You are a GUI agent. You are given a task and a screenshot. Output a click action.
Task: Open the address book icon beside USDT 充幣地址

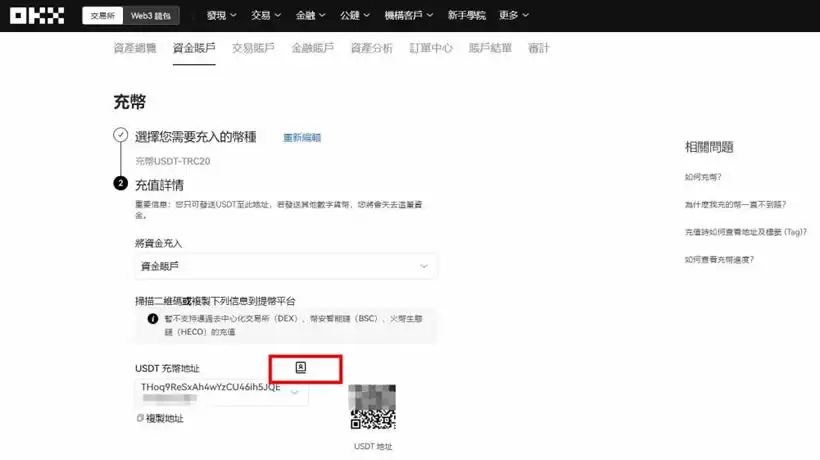point(301,367)
